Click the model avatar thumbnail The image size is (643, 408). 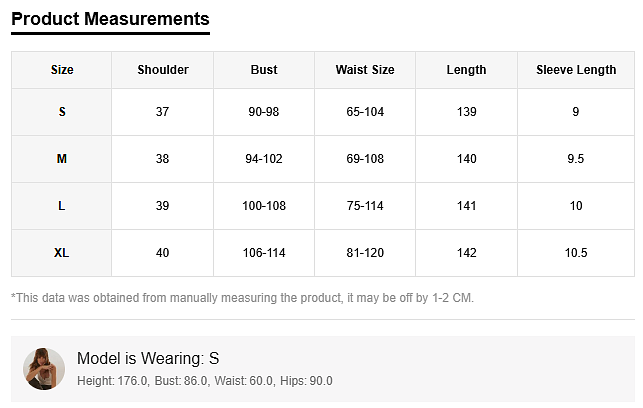tap(44, 369)
